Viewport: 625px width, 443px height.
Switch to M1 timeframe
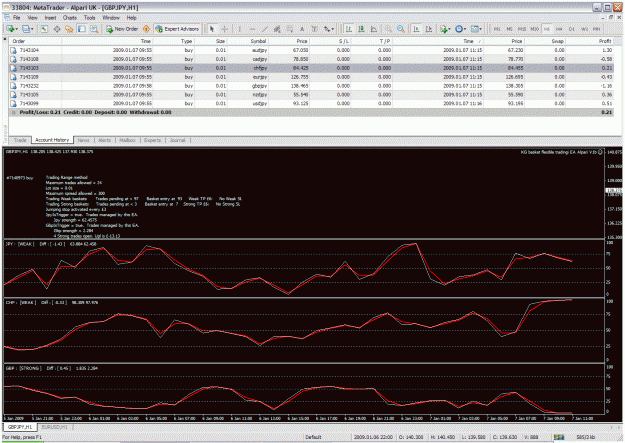tap(497, 29)
